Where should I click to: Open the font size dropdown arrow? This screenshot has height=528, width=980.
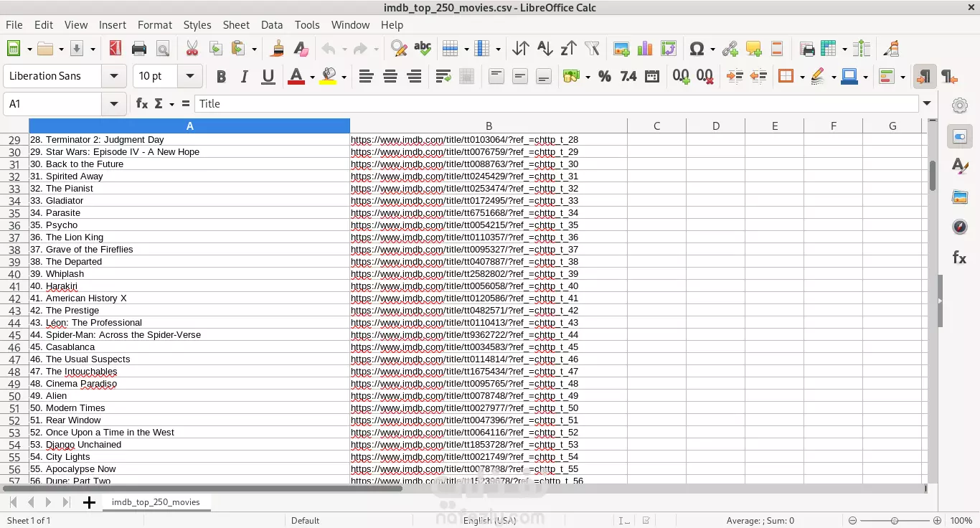190,76
